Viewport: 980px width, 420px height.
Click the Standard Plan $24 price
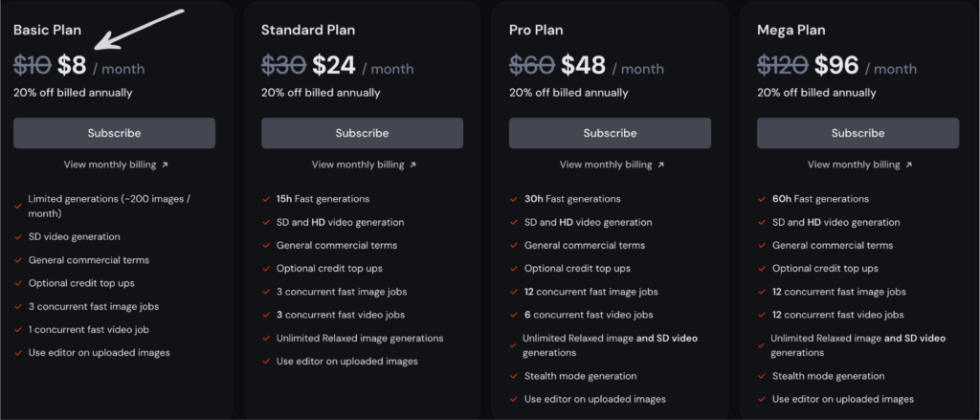pyautogui.click(x=334, y=66)
